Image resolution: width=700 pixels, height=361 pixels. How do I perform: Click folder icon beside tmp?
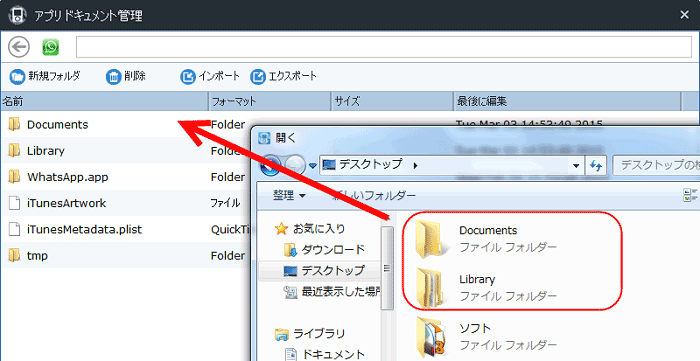coord(15,256)
